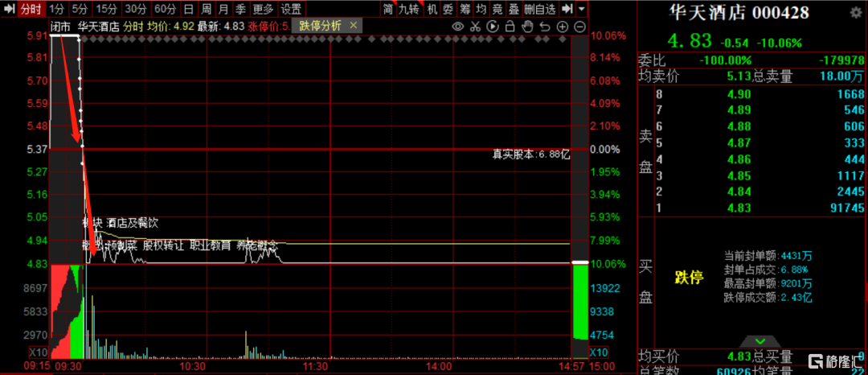This screenshot has width=868, height=375.
Task: Toggle the 九转 indicator
Action: [410, 8]
